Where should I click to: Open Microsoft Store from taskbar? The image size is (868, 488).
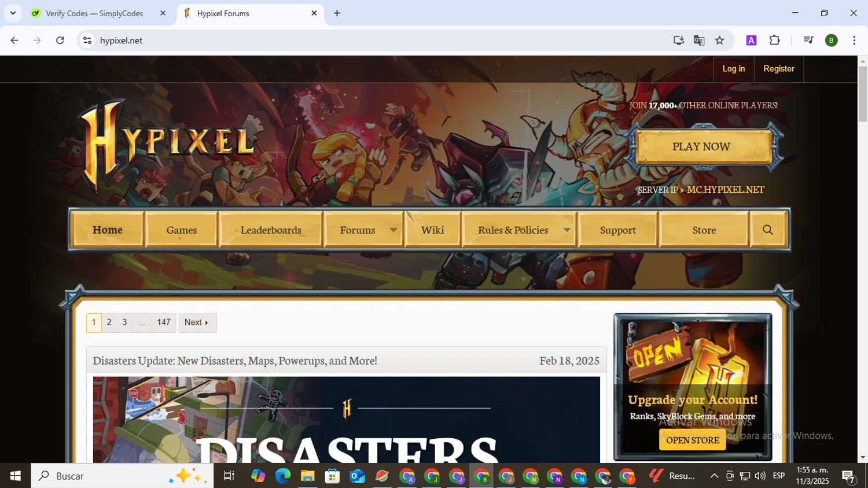(x=332, y=476)
